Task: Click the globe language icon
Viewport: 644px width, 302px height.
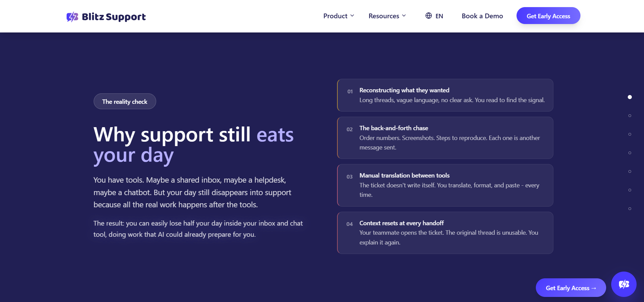Action: [x=429, y=16]
